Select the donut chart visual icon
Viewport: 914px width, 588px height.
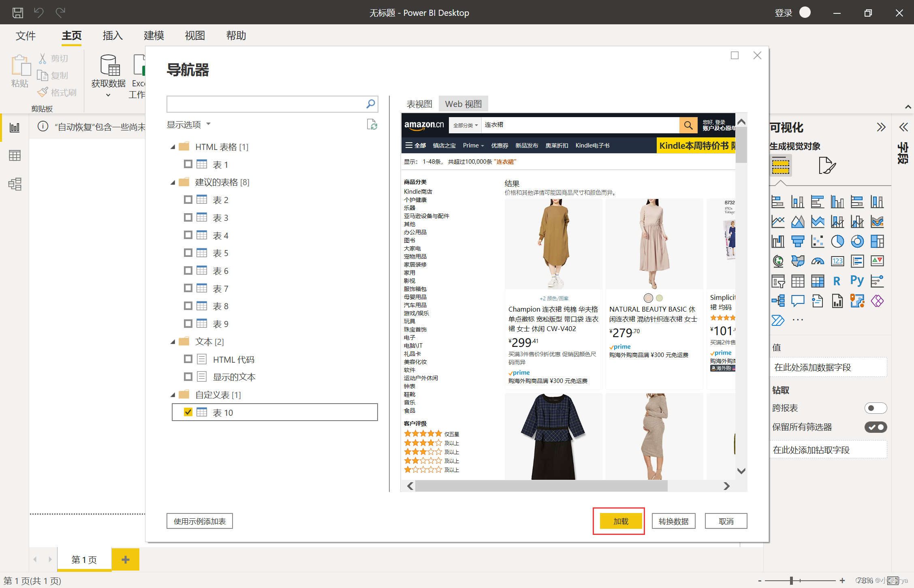coord(857,242)
